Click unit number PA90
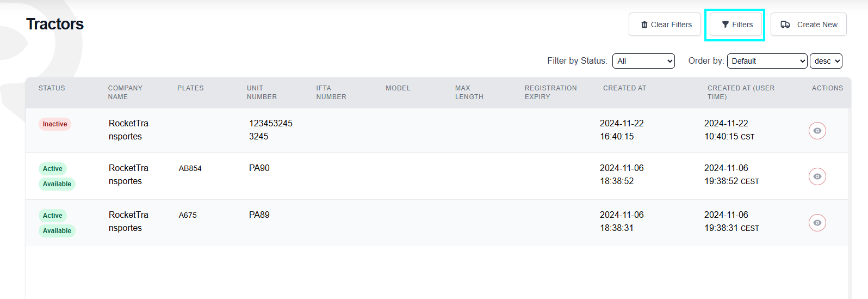 (259, 168)
